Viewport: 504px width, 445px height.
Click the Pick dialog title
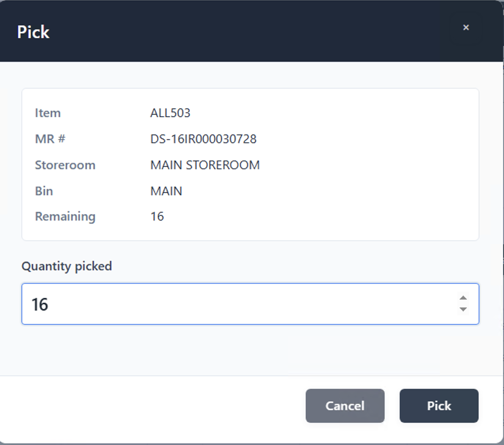[x=33, y=32]
